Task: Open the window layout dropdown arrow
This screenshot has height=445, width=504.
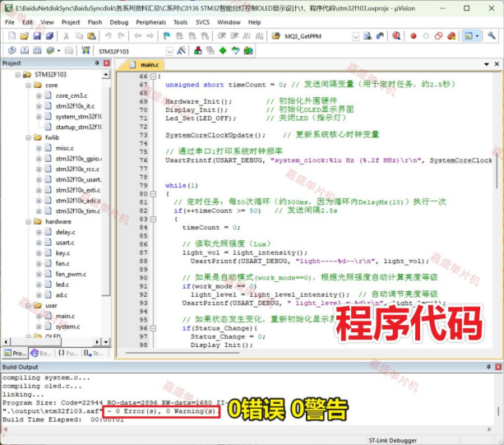Action: (477, 35)
